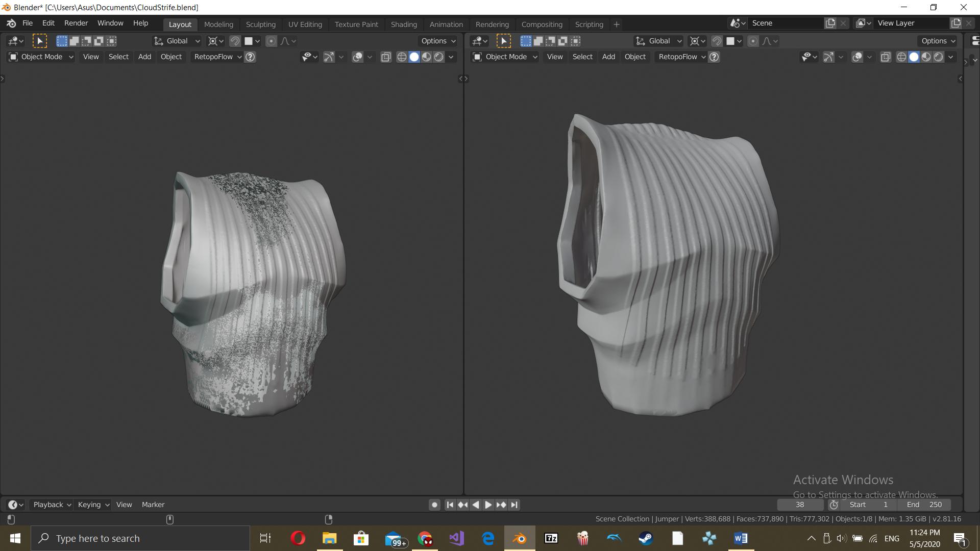
Task: Click the Blender logo icon in menu bar
Action: point(11,23)
